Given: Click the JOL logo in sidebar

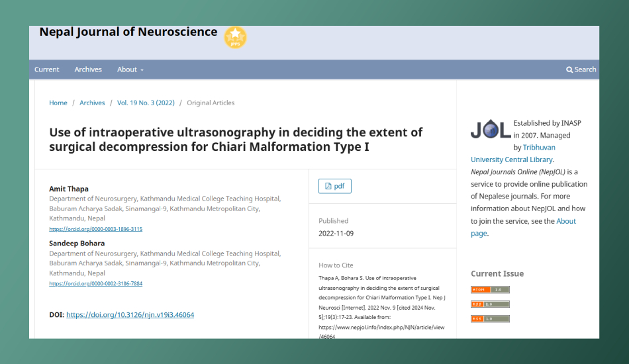Looking at the screenshot, I should point(490,129).
